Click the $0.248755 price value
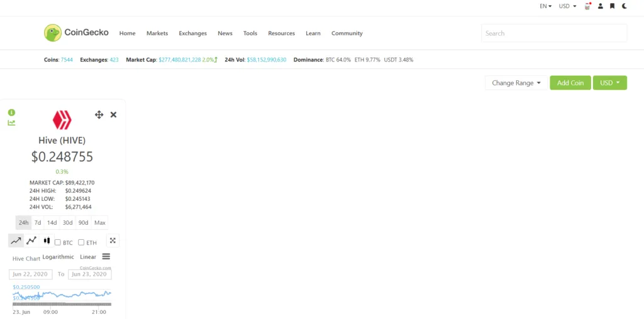The image size is (644, 319). coord(62,156)
